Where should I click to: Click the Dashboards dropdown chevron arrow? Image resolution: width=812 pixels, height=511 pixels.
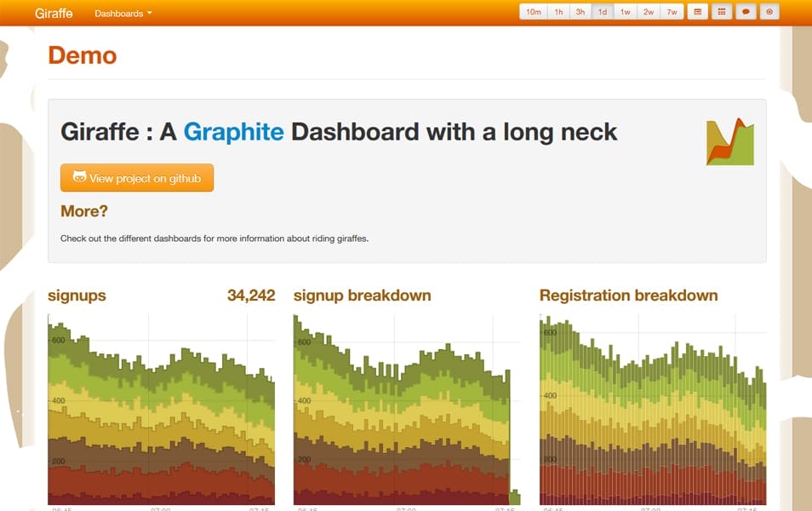pyautogui.click(x=150, y=14)
